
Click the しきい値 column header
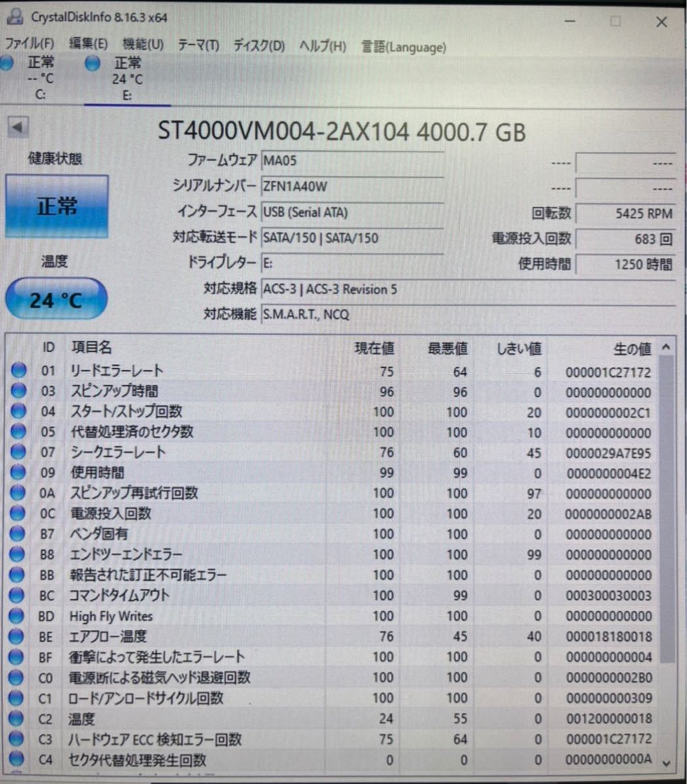pos(519,349)
